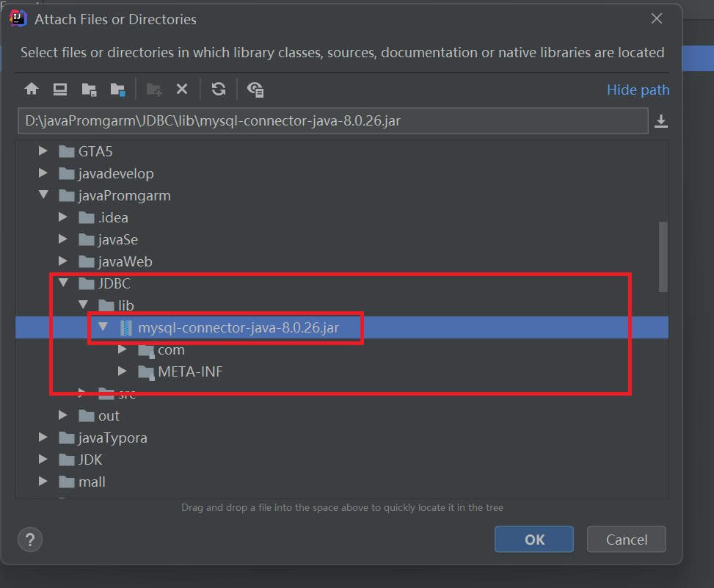Jump to the Desktop directory

pos(60,90)
